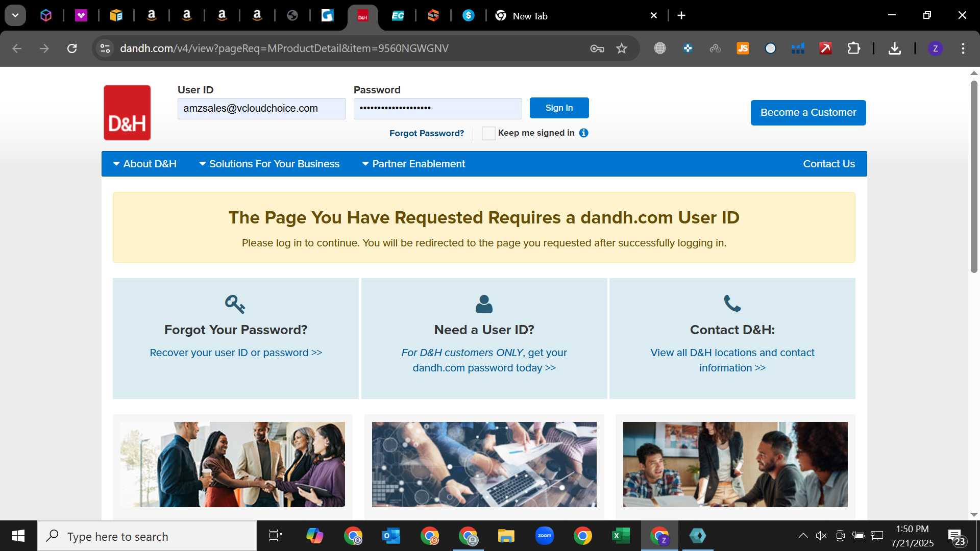Click the globe extension icon
This screenshot has width=980, height=551.
point(660,48)
